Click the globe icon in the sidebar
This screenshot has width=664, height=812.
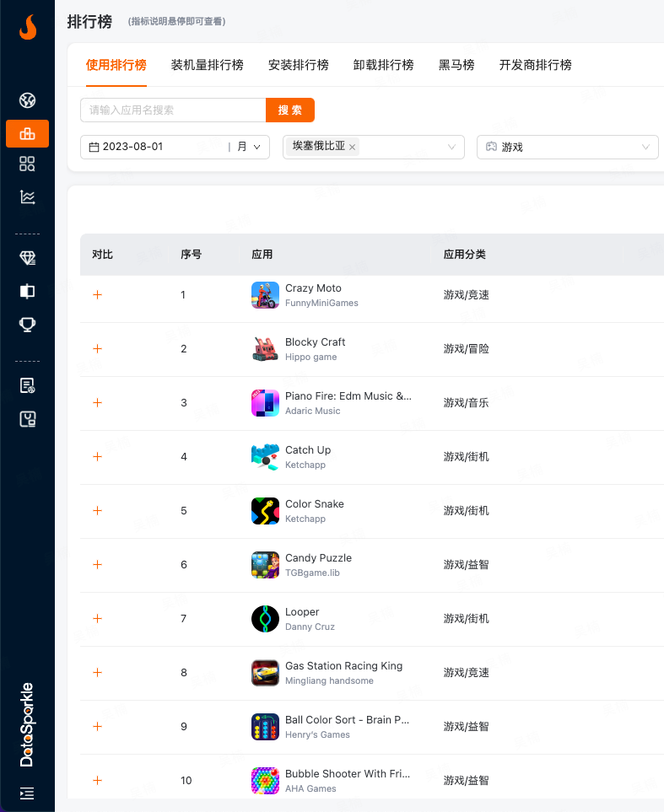point(27,101)
